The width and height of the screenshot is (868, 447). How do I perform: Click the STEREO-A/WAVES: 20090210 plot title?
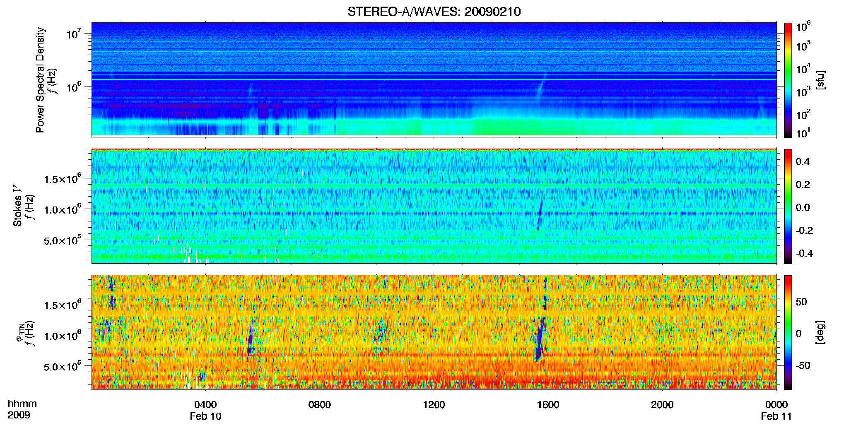coord(434,12)
